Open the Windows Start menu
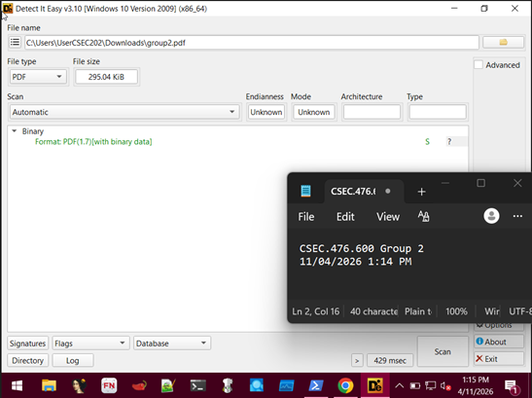The width and height of the screenshot is (532, 398). click(x=17, y=386)
